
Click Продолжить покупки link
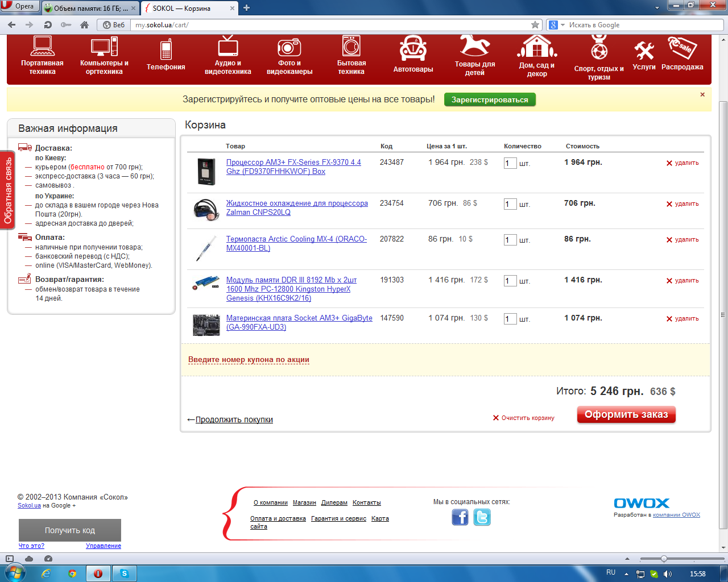[x=234, y=419]
